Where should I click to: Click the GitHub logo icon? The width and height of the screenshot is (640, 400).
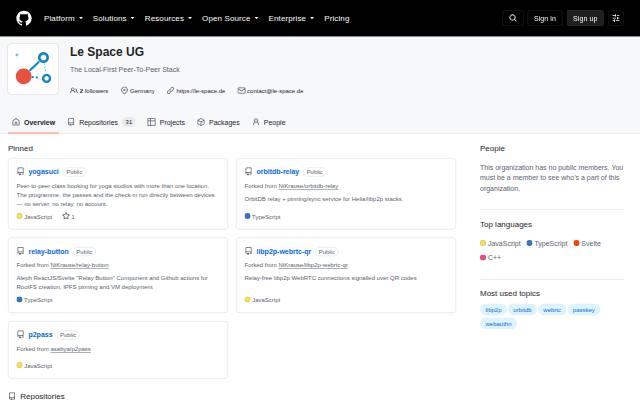tap(24, 18)
